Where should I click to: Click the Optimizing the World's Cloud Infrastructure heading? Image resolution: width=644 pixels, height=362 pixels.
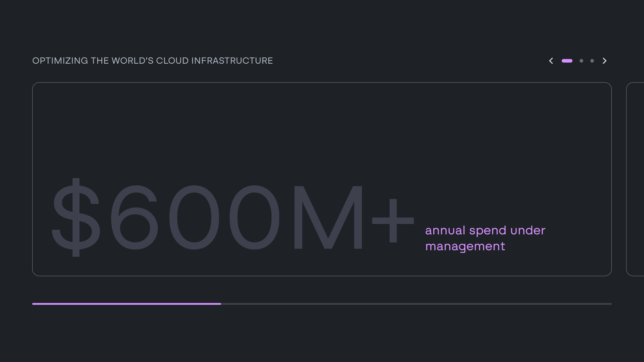152,61
